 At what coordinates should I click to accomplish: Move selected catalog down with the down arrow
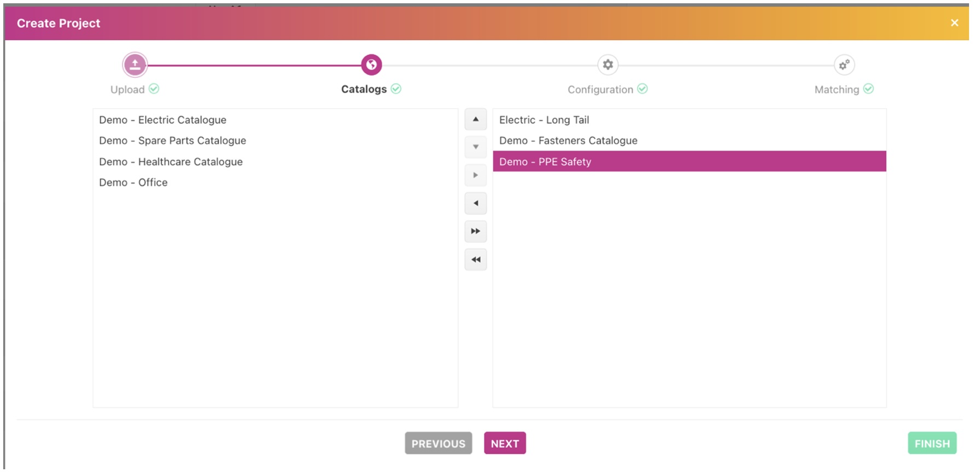point(476,147)
